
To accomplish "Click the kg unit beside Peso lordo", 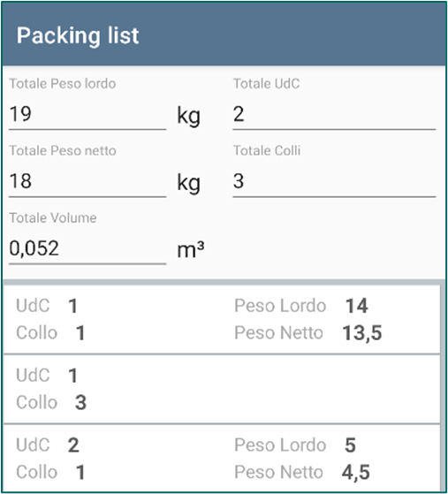I will [189, 117].
